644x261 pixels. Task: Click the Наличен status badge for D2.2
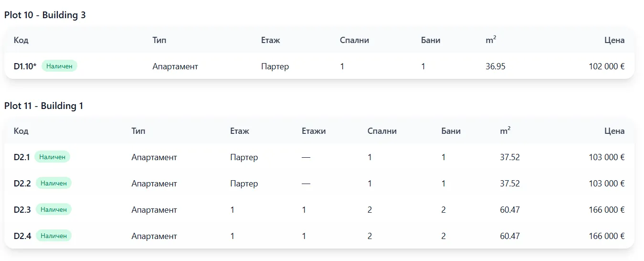(53, 183)
